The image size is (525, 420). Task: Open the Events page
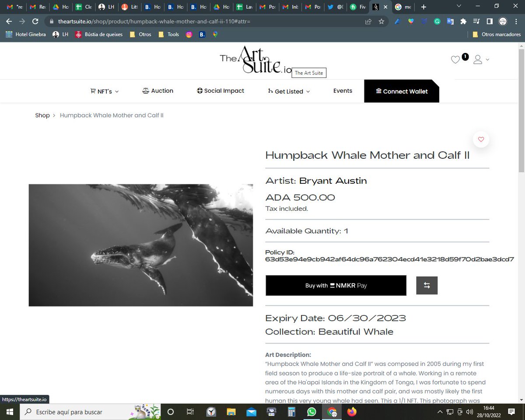pyautogui.click(x=343, y=91)
